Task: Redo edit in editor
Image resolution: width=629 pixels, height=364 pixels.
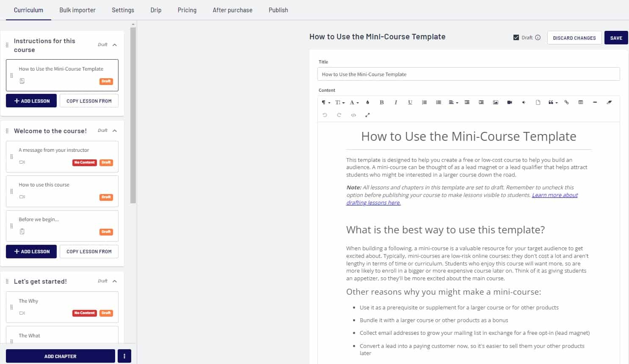Action: 339,115
